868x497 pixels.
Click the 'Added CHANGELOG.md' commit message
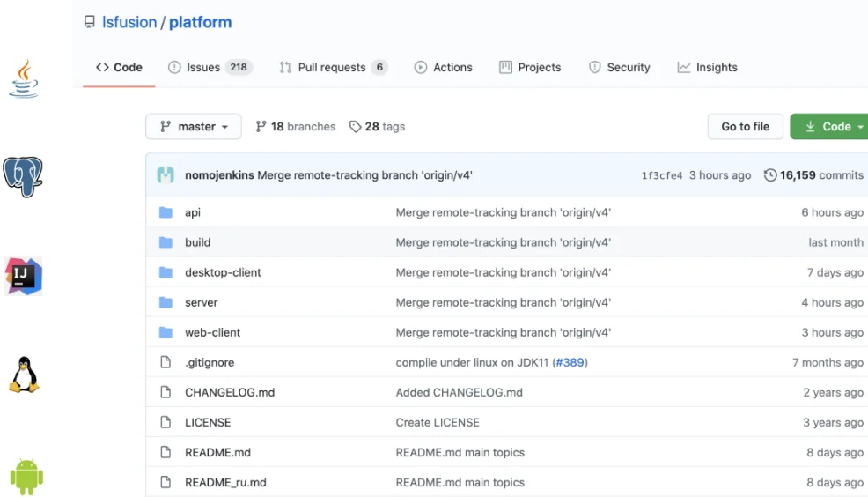459,392
